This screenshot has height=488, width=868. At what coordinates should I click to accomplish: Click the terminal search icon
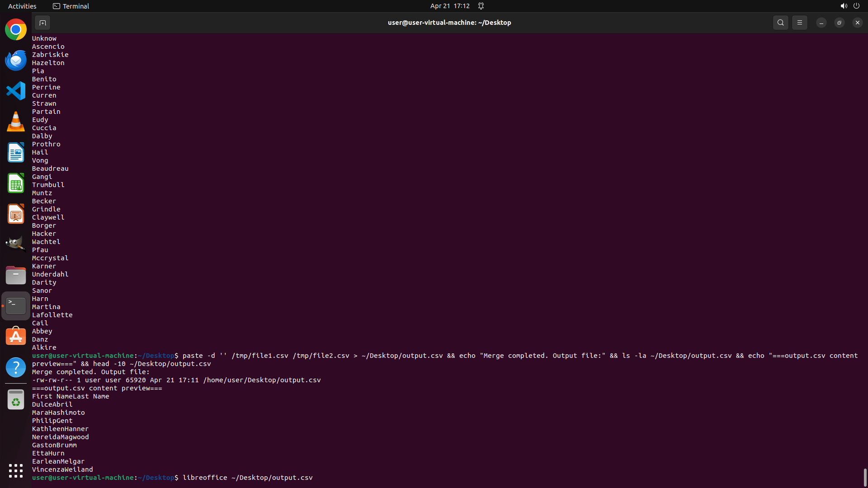coord(780,23)
